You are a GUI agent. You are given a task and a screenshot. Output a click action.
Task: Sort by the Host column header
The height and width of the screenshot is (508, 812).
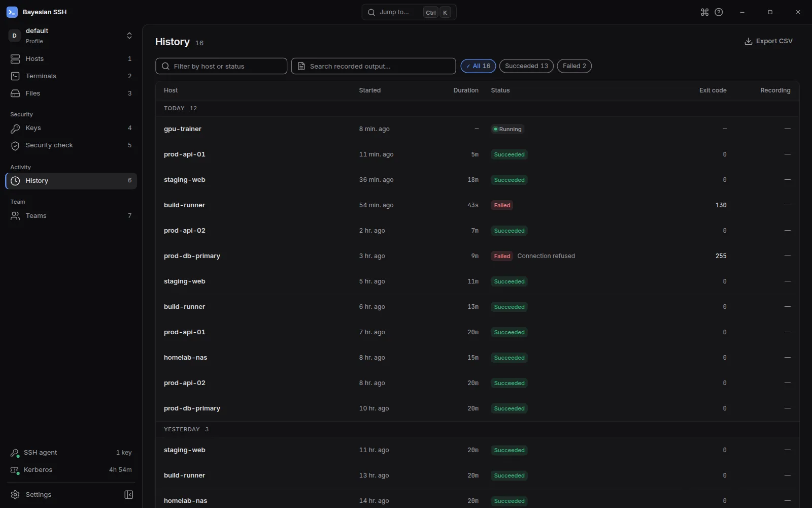171,90
